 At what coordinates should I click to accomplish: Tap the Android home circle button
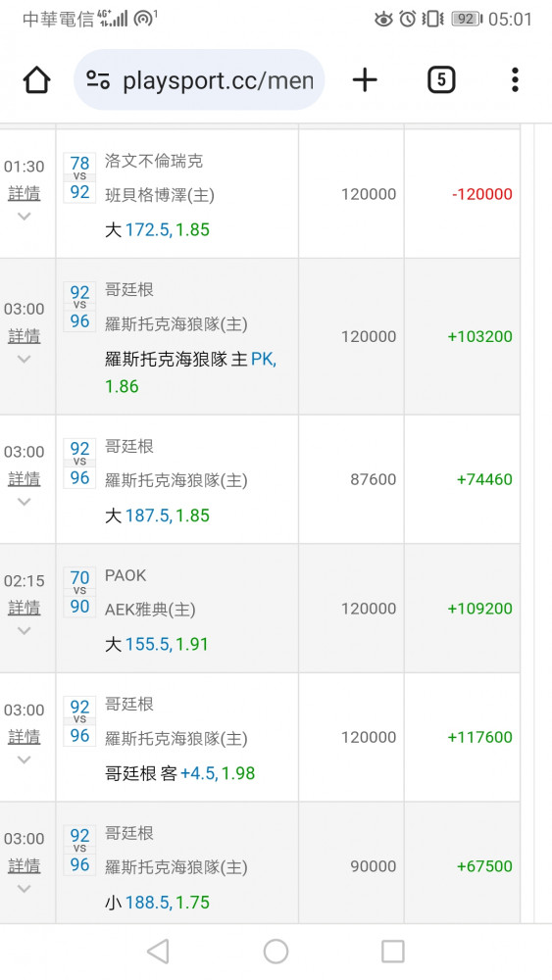pyautogui.click(x=276, y=952)
